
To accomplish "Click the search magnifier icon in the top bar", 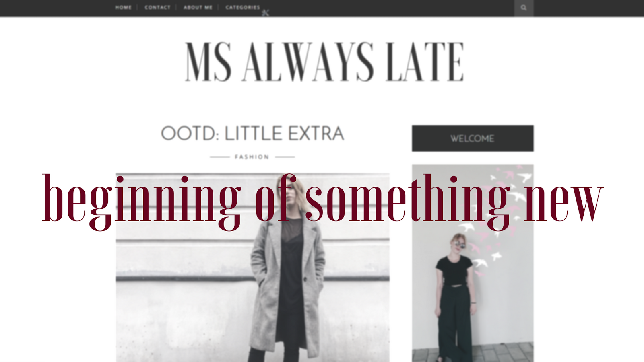I will pos(524,8).
